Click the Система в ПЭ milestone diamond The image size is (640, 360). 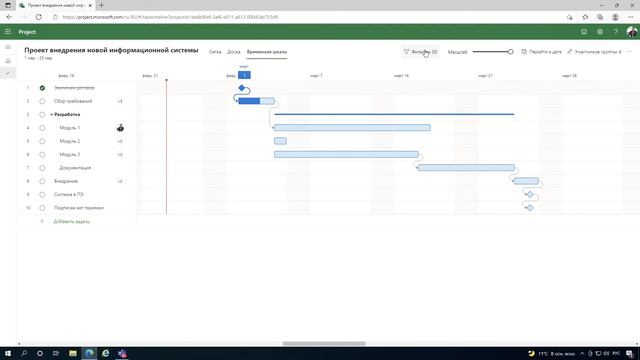pos(530,194)
